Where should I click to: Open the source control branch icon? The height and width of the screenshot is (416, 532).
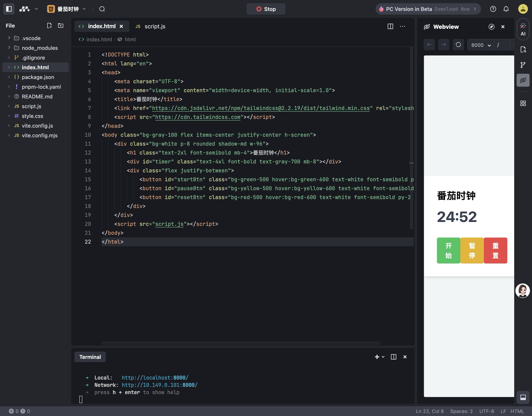point(523,65)
